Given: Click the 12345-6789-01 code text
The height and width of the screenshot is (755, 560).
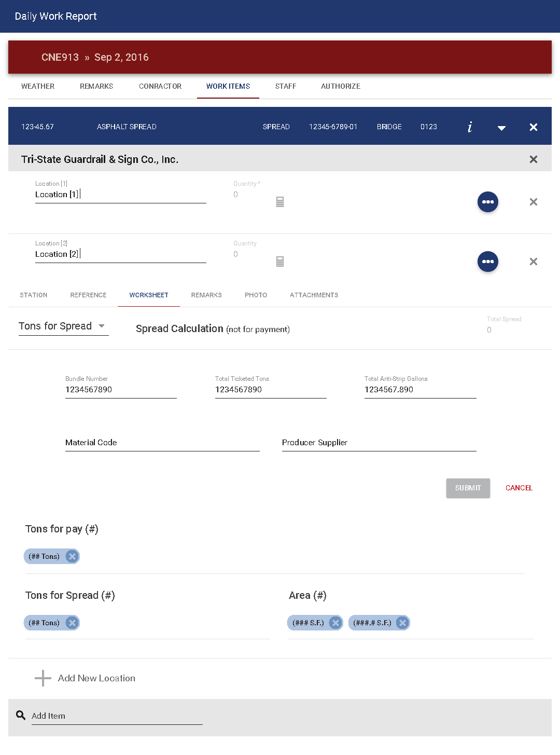Looking at the screenshot, I should click(x=333, y=127).
